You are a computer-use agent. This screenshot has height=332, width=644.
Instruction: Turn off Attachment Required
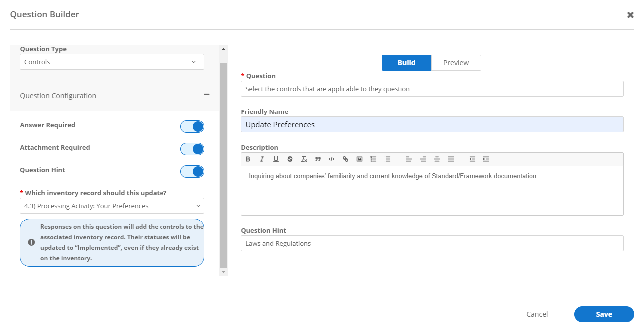click(192, 149)
